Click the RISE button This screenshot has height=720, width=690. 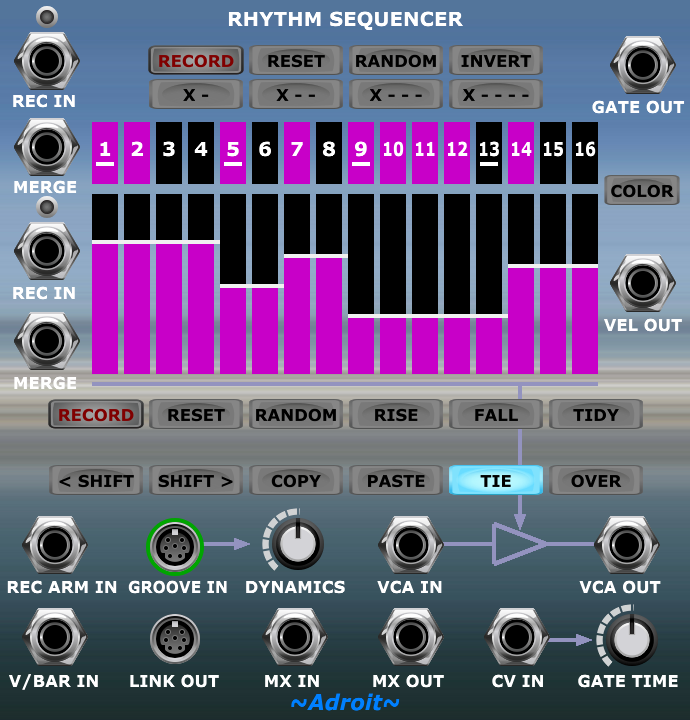coord(396,414)
